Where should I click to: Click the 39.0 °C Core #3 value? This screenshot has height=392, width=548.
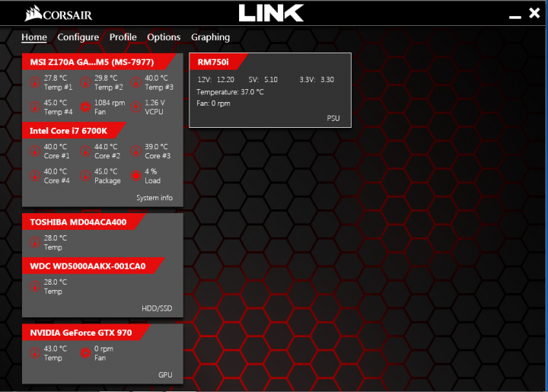pyautogui.click(x=157, y=147)
